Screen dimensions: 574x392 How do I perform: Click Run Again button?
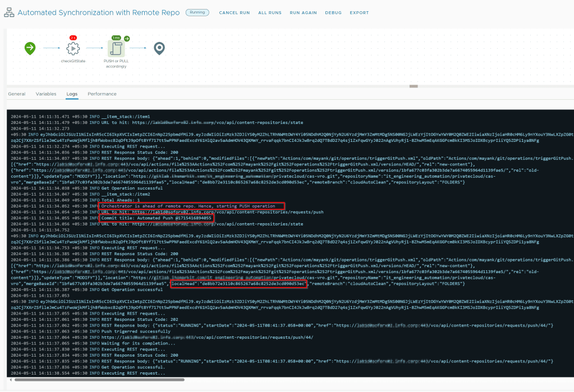[x=303, y=12]
